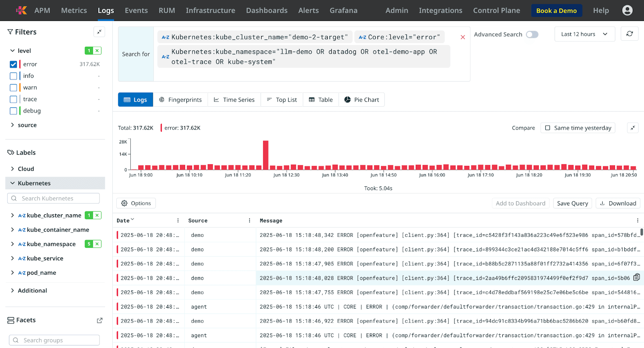The width and height of the screenshot is (644, 348).
Task: Sort by the Date column
Action: pos(125,220)
